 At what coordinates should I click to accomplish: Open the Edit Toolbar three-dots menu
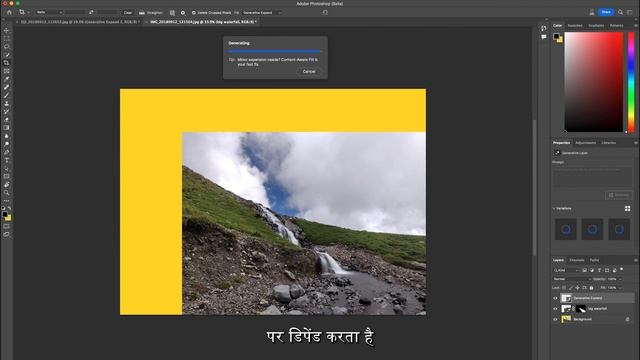coord(6,201)
